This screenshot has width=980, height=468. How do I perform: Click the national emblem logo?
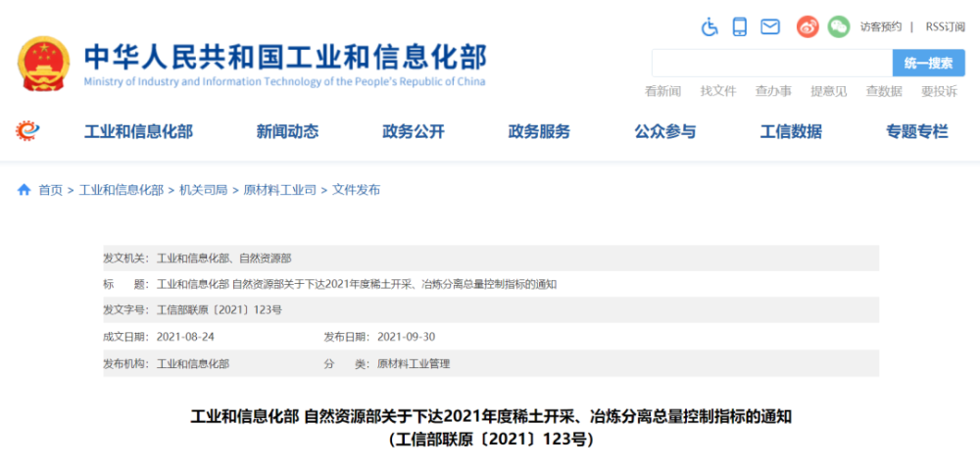44,64
